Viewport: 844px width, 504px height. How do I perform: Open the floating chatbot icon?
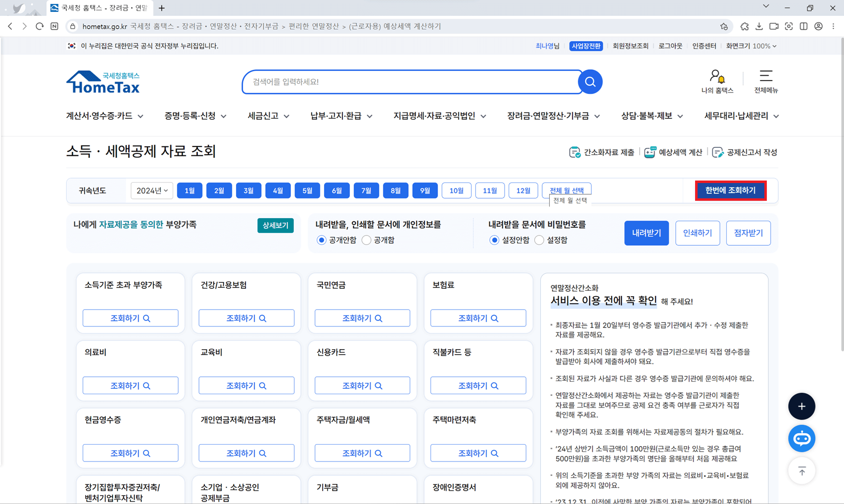click(801, 438)
